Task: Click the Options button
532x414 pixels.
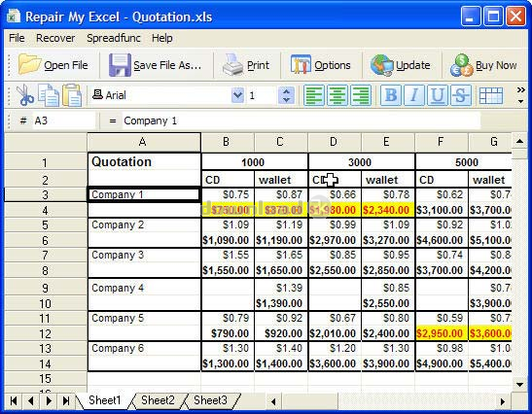Action: coord(321,65)
